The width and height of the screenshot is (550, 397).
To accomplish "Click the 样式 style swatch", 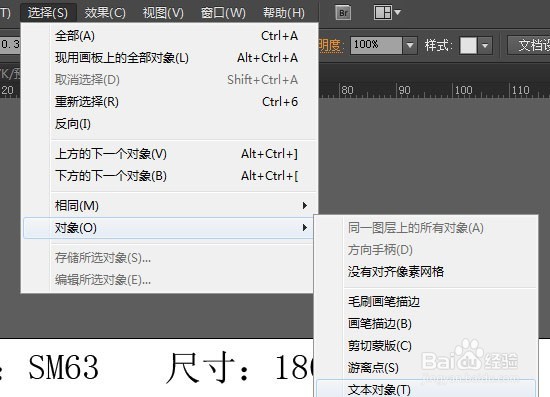I will 468,45.
